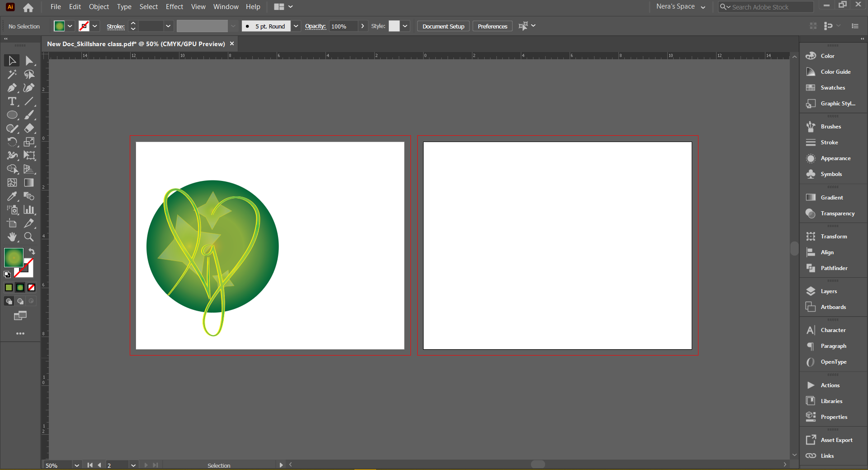Select the Column Graph tool
868x470 pixels.
coord(29,210)
